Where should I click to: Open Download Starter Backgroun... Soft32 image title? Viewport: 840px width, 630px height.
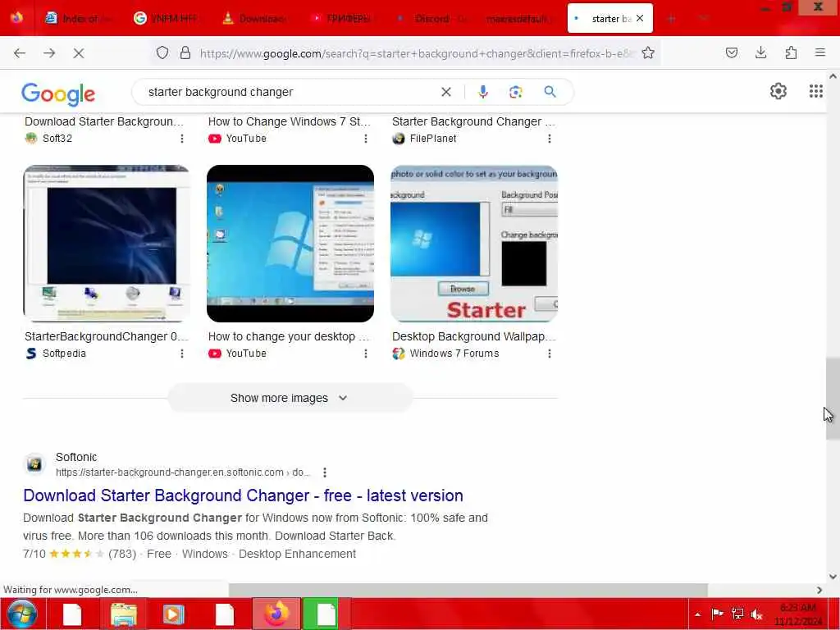[x=104, y=121]
